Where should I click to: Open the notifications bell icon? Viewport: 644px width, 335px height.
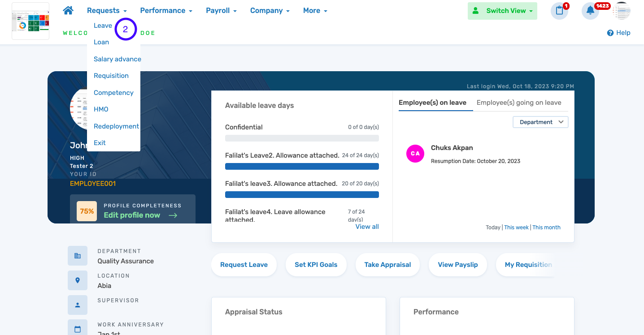pyautogui.click(x=590, y=11)
